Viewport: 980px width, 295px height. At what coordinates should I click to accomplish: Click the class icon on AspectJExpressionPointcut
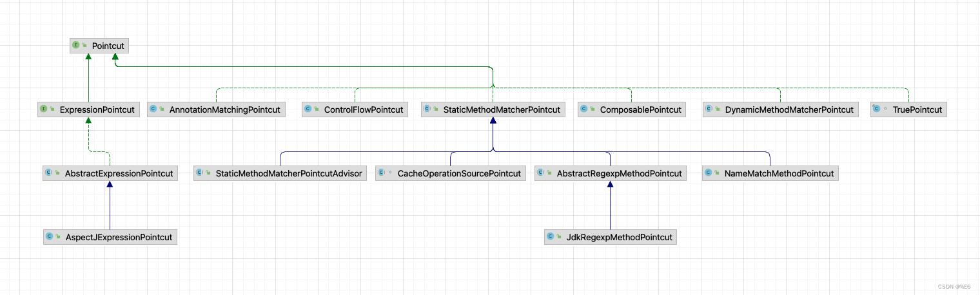50,237
